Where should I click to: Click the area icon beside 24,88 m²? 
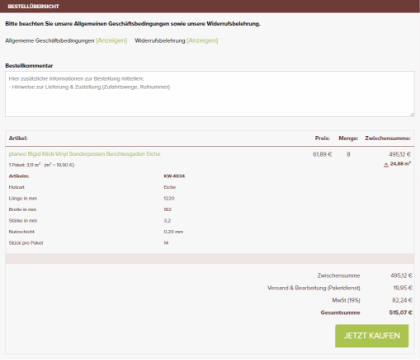pyautogui.click(x=386, y=164)
